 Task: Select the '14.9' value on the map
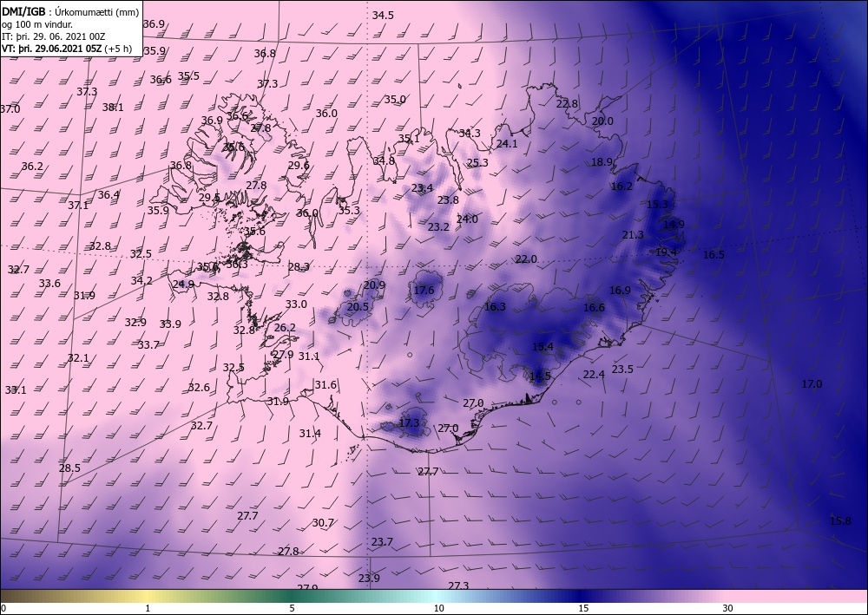674,225
